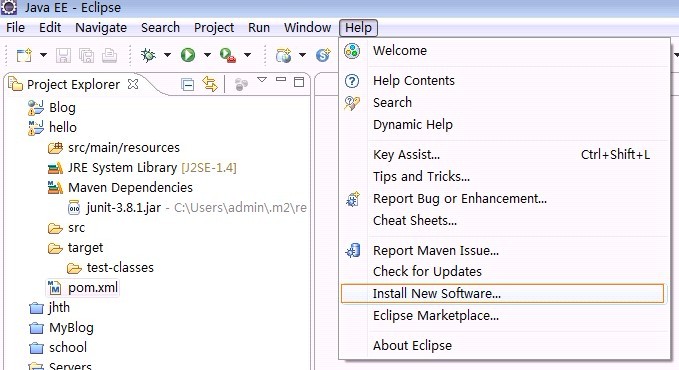
Task: Click the Debug bug icon
Action: pyautogui.click(x=148, y=55)
